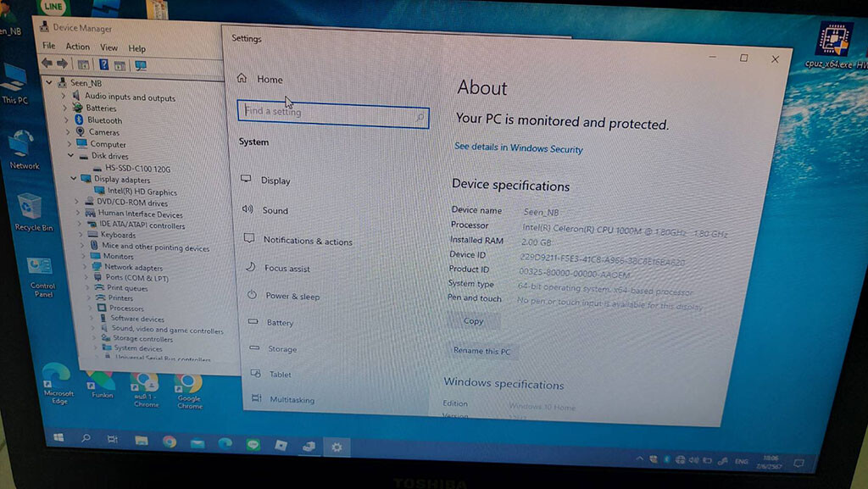
Task: Click the Help icon in Device Manager toolbar
Action: 103,64
